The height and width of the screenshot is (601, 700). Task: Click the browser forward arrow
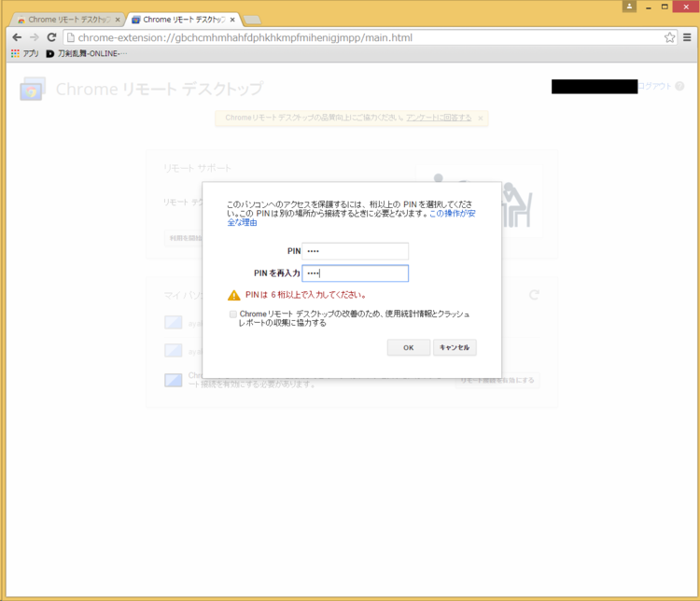pos(35,37)
